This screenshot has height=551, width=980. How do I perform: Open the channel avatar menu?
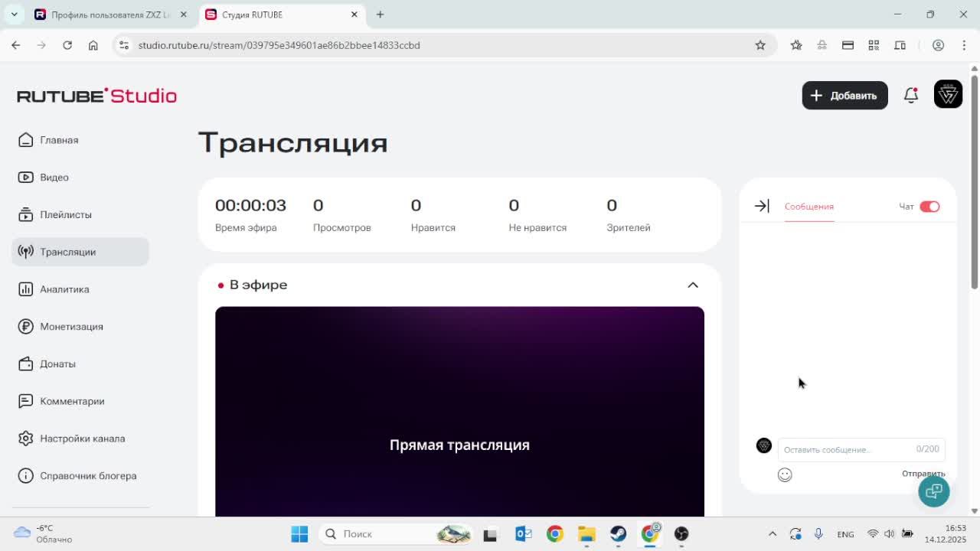point(948,95)
